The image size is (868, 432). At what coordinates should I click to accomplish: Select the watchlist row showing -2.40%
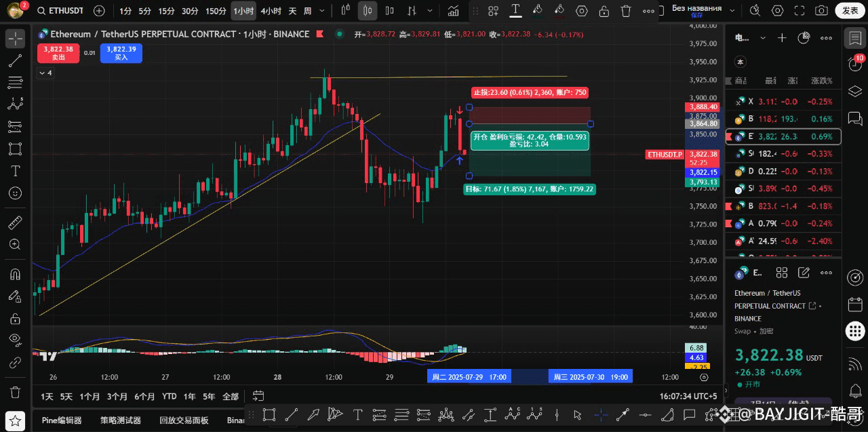783,241
